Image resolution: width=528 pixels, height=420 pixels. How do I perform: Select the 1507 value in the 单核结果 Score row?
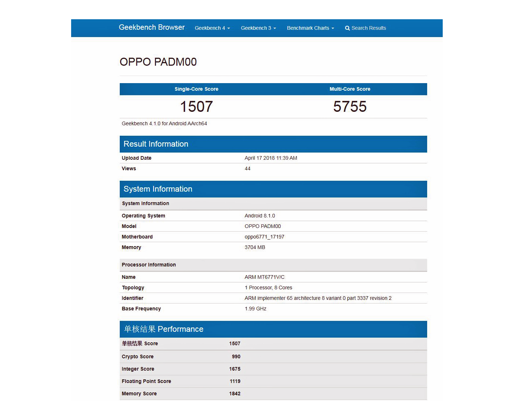click(x=235, y=344)
